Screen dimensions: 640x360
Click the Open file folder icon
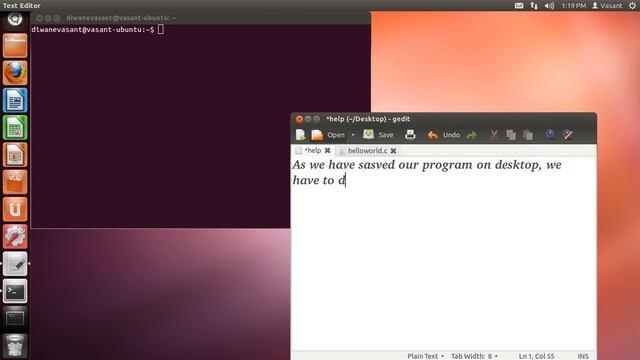tap(317, 135)
